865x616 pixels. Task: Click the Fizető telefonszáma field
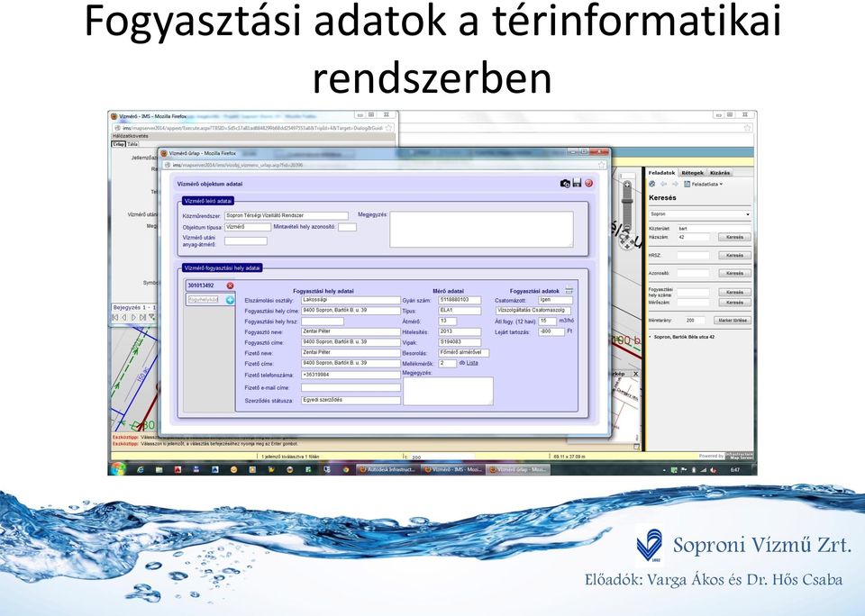tap(351, 375)
